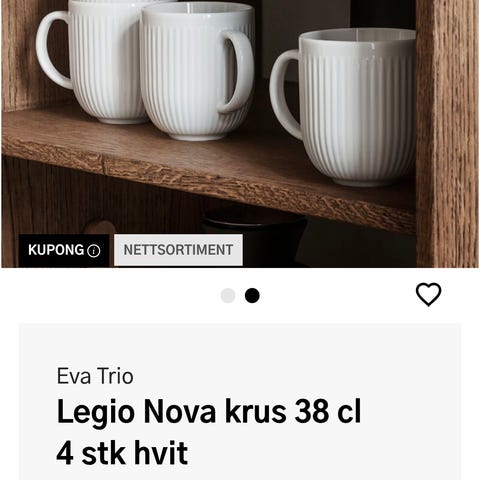Click the NETTSORTIMENT label badge
Screen dimensions: 480x480
click(x=178, y=250)
